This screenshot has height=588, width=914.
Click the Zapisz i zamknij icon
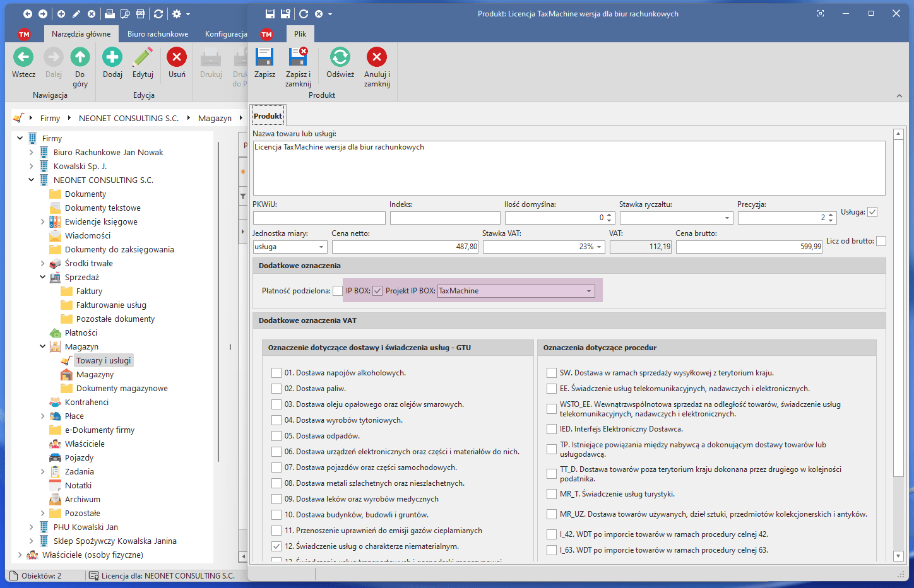click(x=298, y=58)
